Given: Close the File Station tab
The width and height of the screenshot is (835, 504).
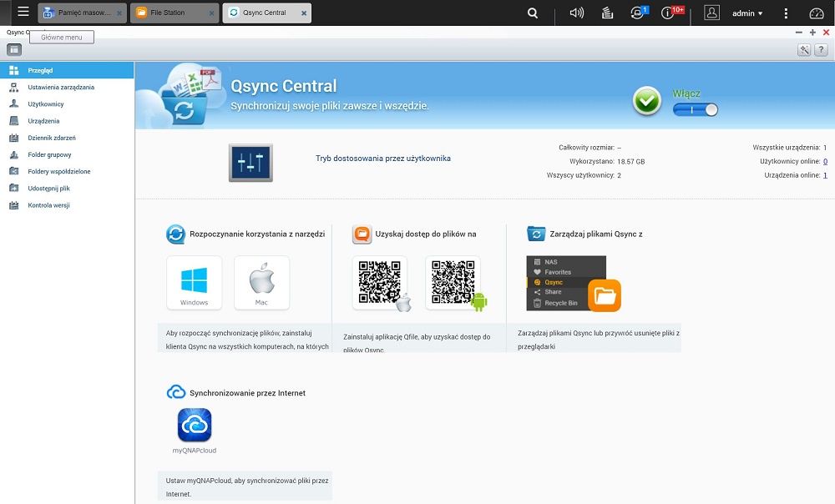Looking at the screenshot, I should pyautogui.click(x=211, y=13).
